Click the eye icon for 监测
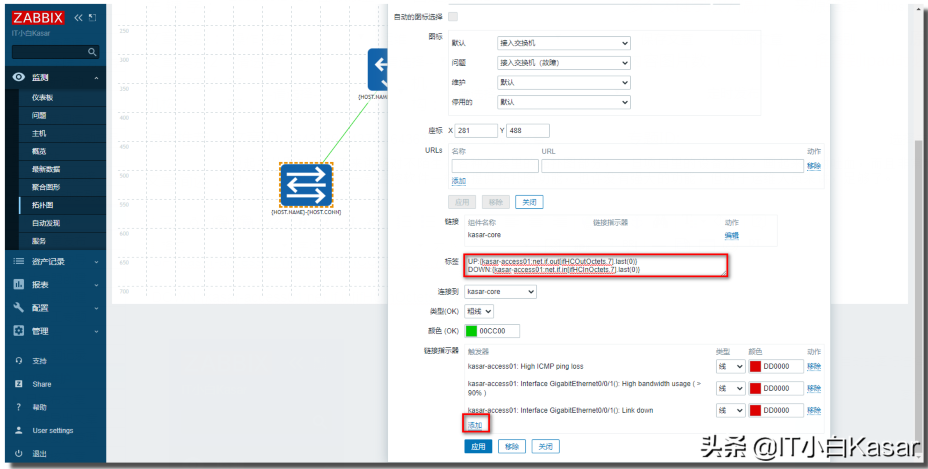 point(19,77)
